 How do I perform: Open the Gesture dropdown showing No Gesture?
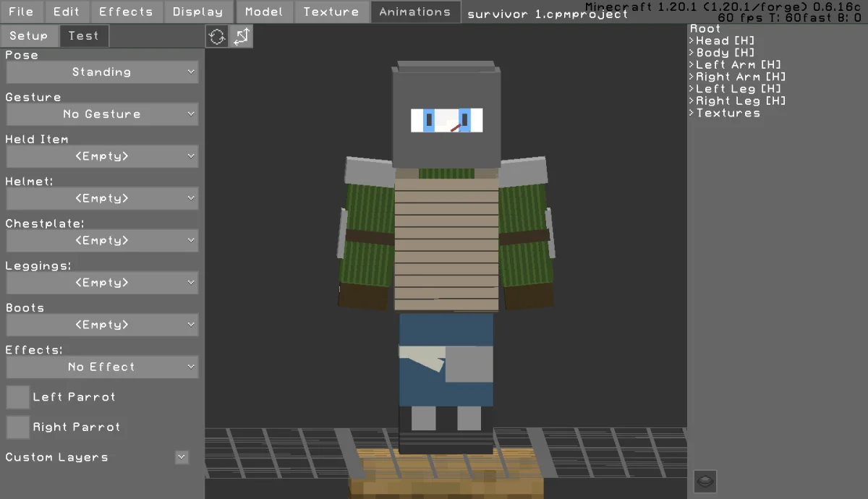pyautogui.click(x=102, y=114)
